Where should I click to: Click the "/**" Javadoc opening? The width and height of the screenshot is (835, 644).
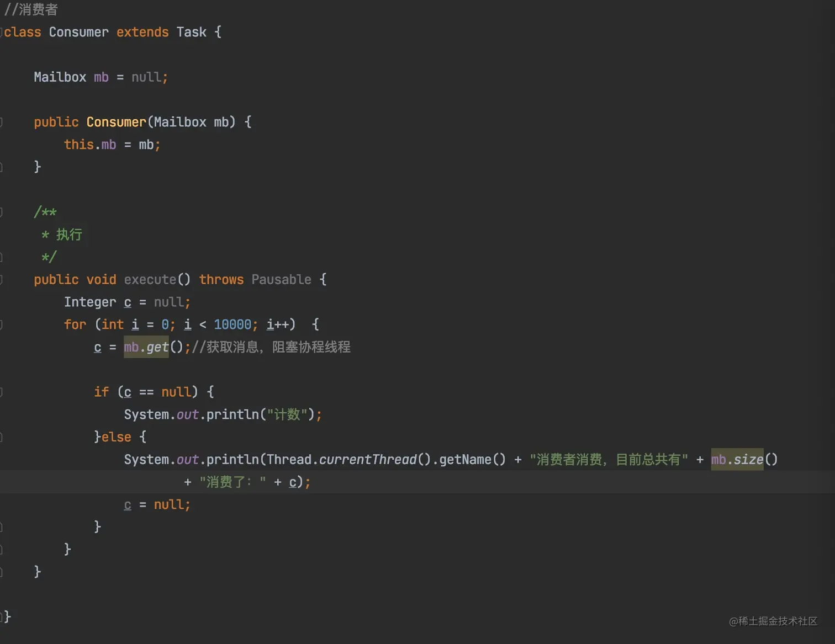pyautogui.click(x=45, y=212)
